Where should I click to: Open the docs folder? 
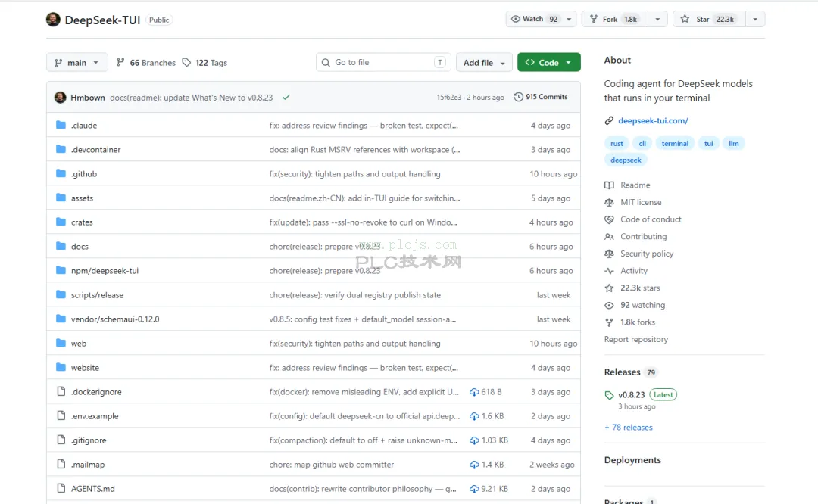80,247
